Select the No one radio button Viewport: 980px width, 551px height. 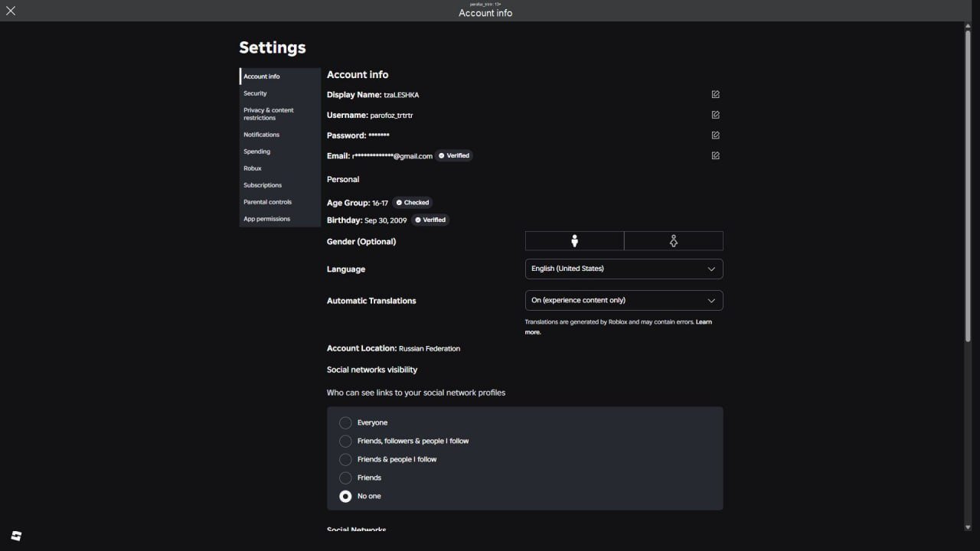click(x=345, y=496)
